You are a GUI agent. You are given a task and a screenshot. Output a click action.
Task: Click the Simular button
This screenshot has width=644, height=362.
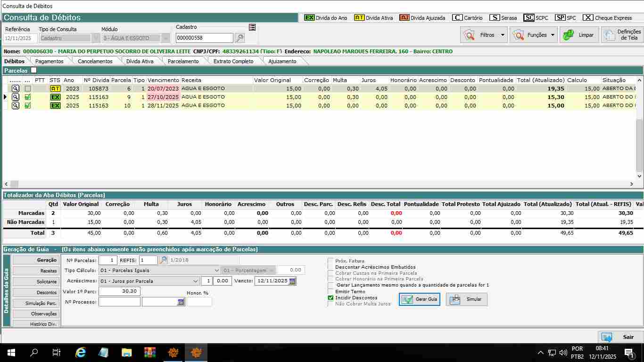pyautogui.click(x=467, y=299)
